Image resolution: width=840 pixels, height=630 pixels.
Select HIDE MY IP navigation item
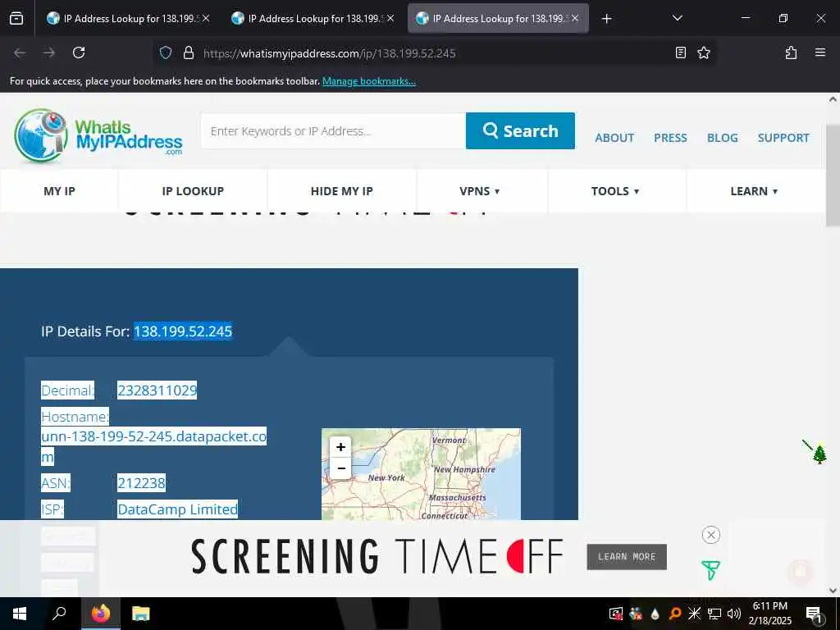pyautogui.click(x=342, y=191)
